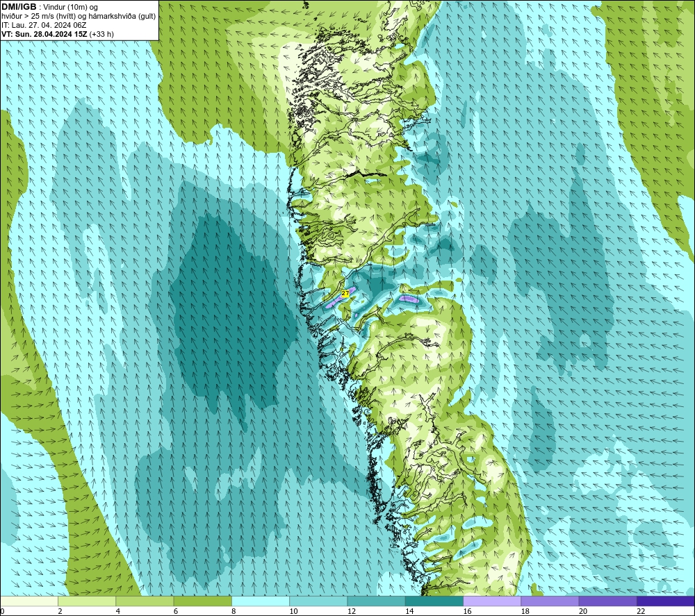Image resolution: width=695 pixels, height=616 pixels.
Task: Click the 8–10 light cyan legend swatch
Action: pyautogui.click(x=261, y=601)
